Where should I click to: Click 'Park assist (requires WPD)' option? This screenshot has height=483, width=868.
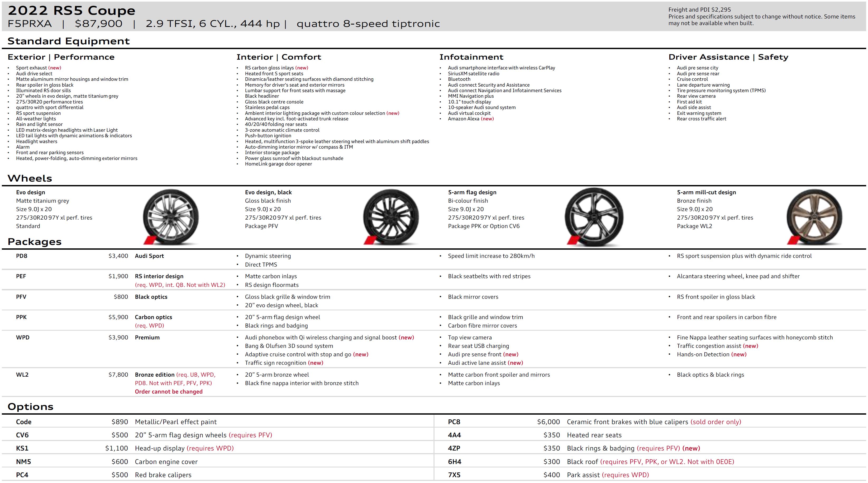point(608,475)
